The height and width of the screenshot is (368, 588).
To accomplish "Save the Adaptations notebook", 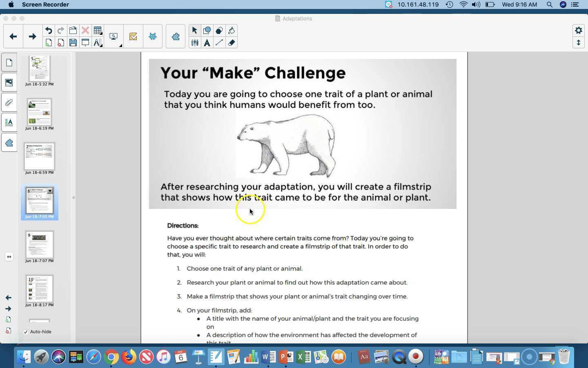I will point(73,43).
